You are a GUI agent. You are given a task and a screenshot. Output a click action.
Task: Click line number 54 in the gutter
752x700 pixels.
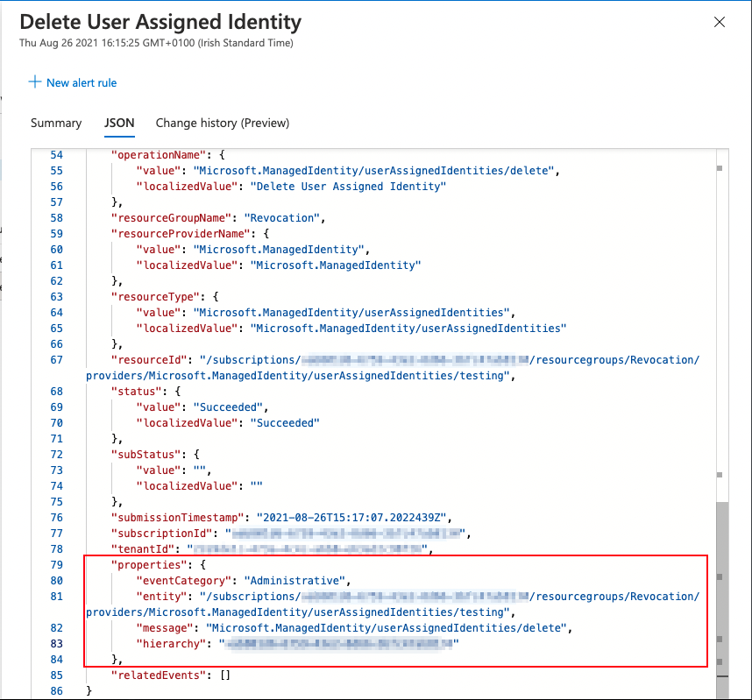[x=57, y=155]
